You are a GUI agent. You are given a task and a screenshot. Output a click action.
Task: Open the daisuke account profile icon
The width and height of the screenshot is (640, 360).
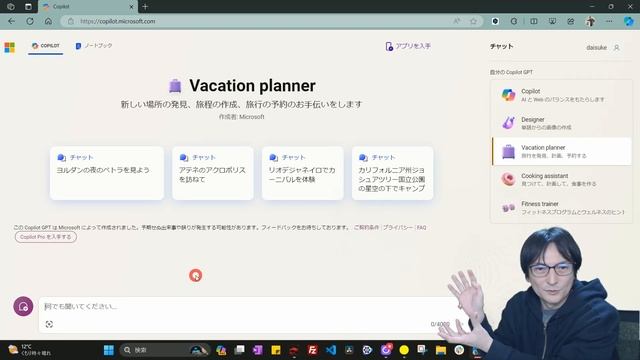point(617,47)
